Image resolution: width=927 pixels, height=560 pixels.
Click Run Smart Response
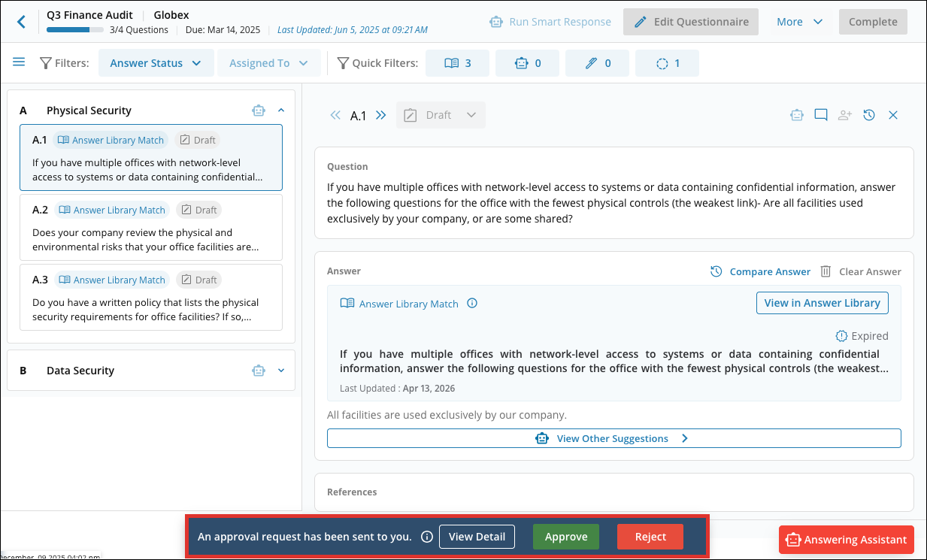click(550, 22)
